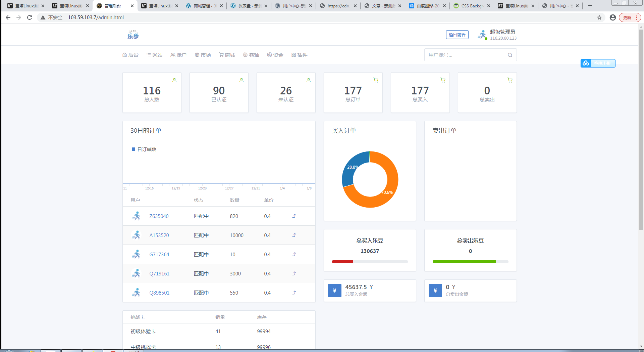Close the 管理后台 browser tab
Image resolution: width=644 pixels, height=352 pixels.
click(132, 6)
